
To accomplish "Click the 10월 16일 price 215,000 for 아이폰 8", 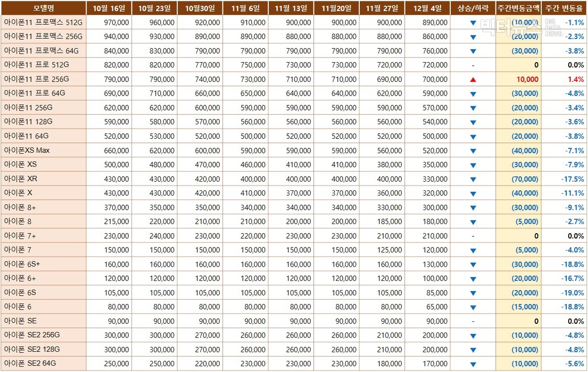I will pyautogui.click(x=116, y=222).
